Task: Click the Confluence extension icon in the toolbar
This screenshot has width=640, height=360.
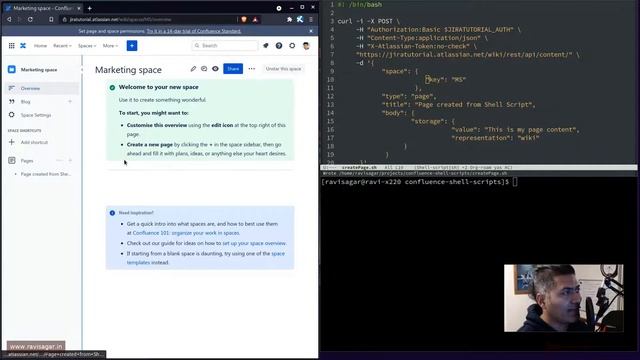Action: pos(300,19)
